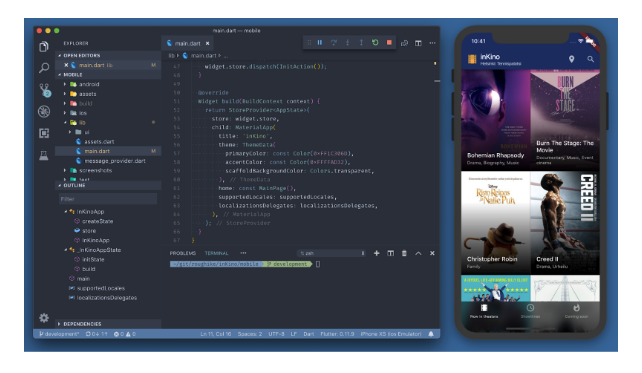Expand the screenshots folder
The image size is (642, 373).
click(65, 170)
